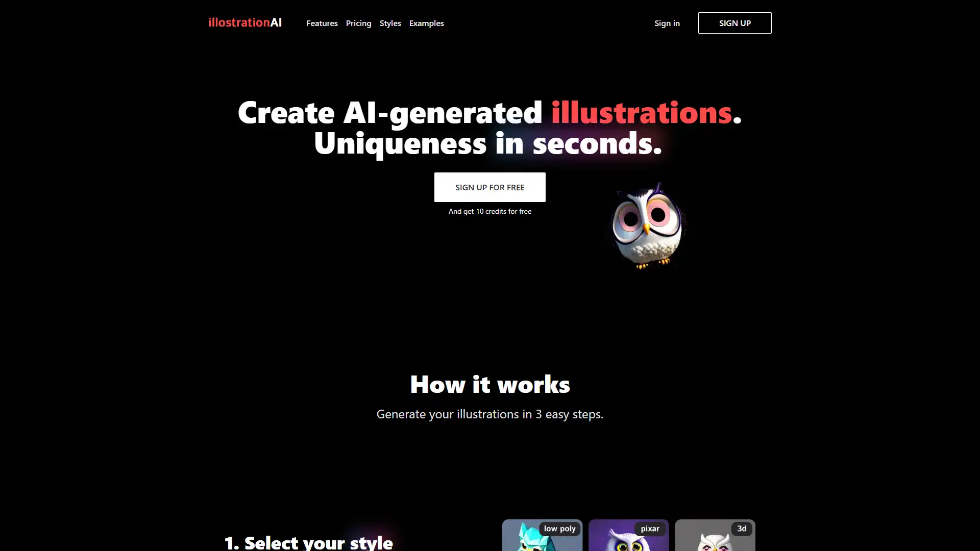
Task: Click the SIGN UP button in header
Action: tap(735, 23)
